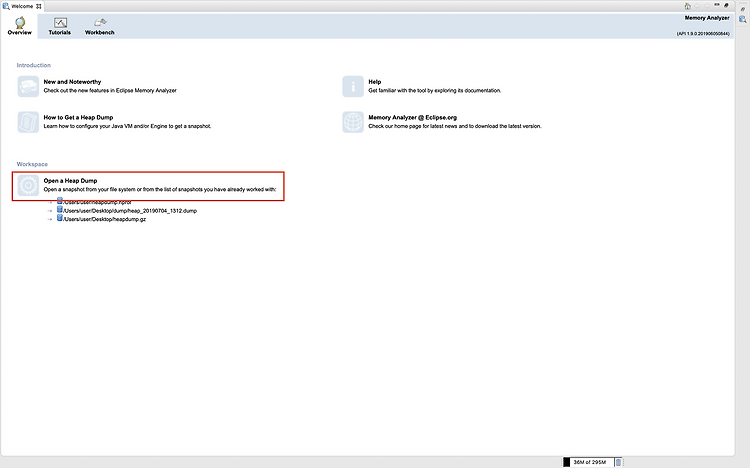Viewport: 750px width, 468px height.
Task: Click the Introduction section heading
Action: (33, 65)
